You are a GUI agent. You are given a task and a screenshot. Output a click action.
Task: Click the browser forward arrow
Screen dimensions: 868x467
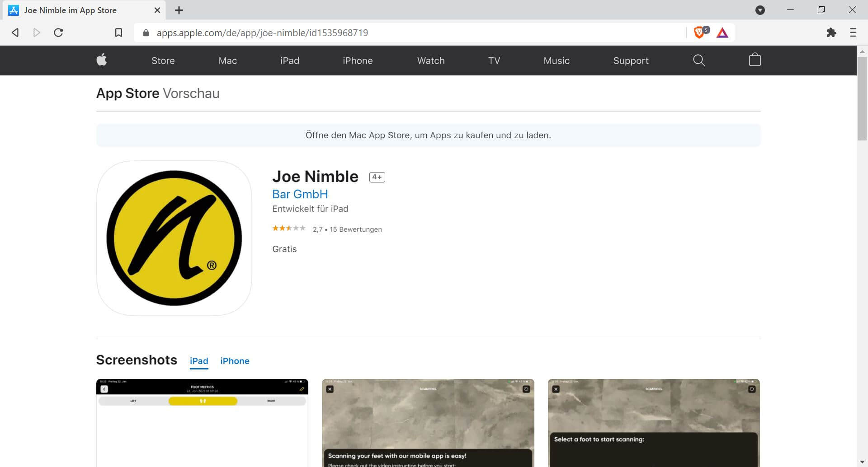[37, 33]
